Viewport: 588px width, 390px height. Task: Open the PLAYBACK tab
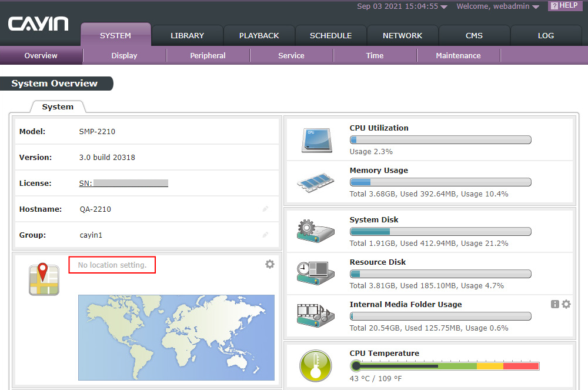pos(259,36)
